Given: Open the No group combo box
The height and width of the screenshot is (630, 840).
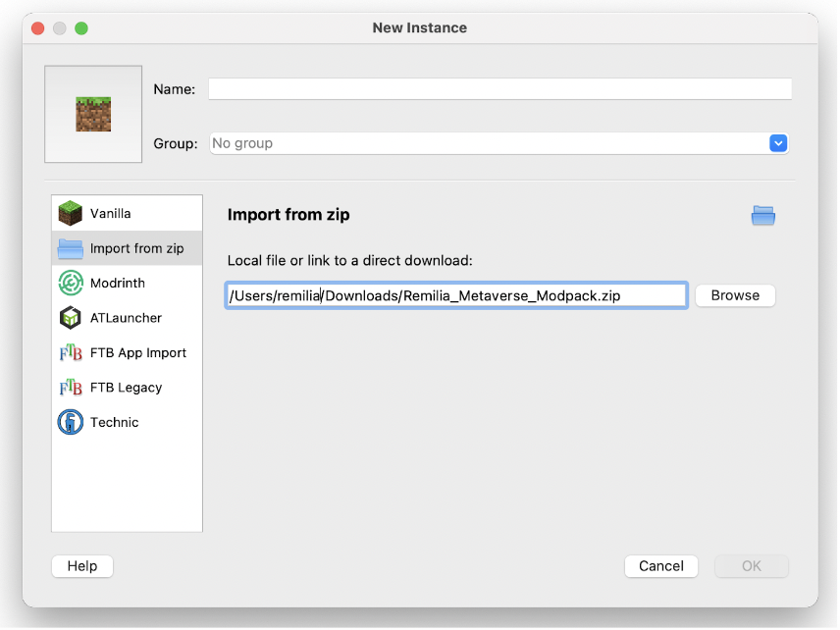Looking at the screenshot, I should click(499, 143).
